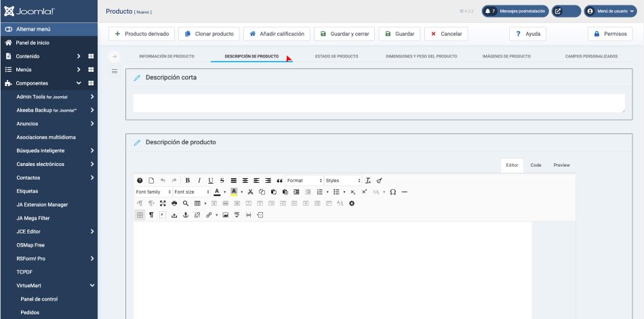Click the increase indent icon
Viewport: 644px width, 319px height.
pos(296,192)
